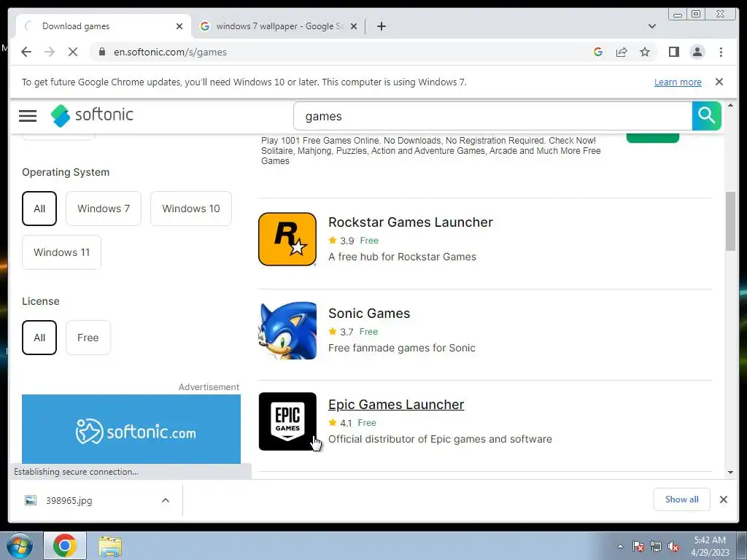The height and width of the screenshot is (560, 747).
Task: Dismiss the Chrome update notice
Action: [x=719, y=82]
